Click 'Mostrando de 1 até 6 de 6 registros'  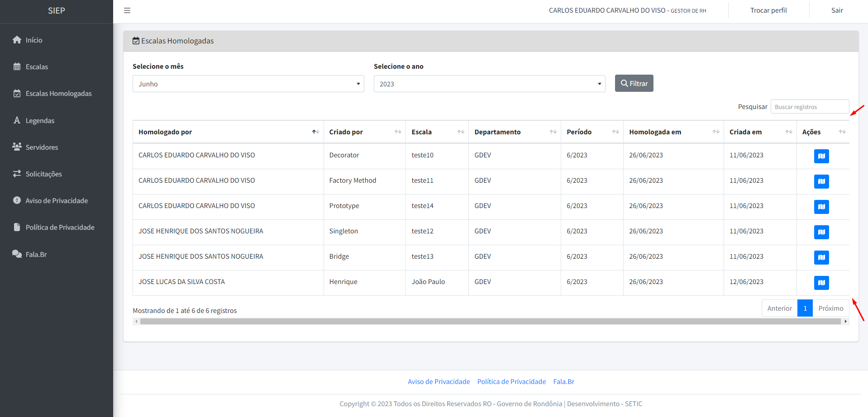point(185,310)
